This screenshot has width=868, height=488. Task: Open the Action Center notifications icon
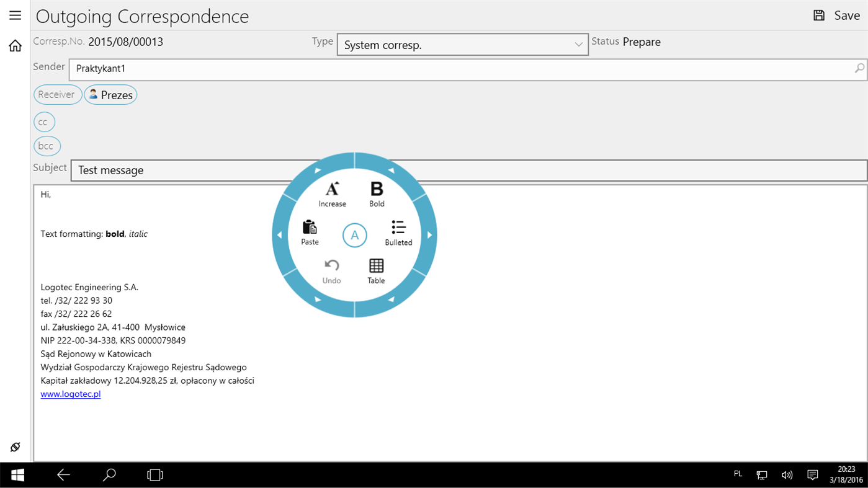coord(812,475)
